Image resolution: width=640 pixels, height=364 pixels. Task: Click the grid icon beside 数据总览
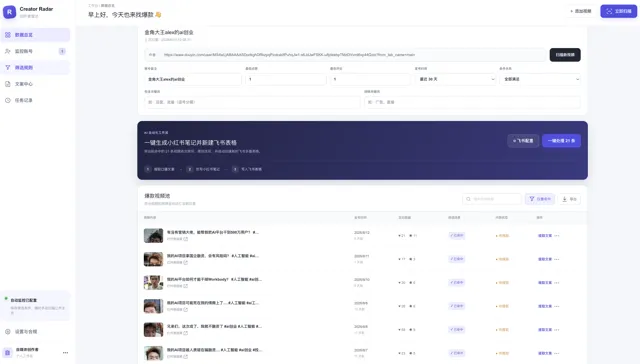coord(8,35)
